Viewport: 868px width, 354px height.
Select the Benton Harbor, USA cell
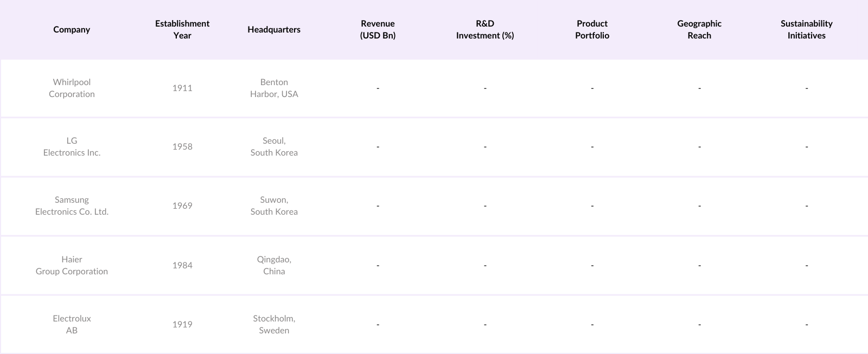274,88
